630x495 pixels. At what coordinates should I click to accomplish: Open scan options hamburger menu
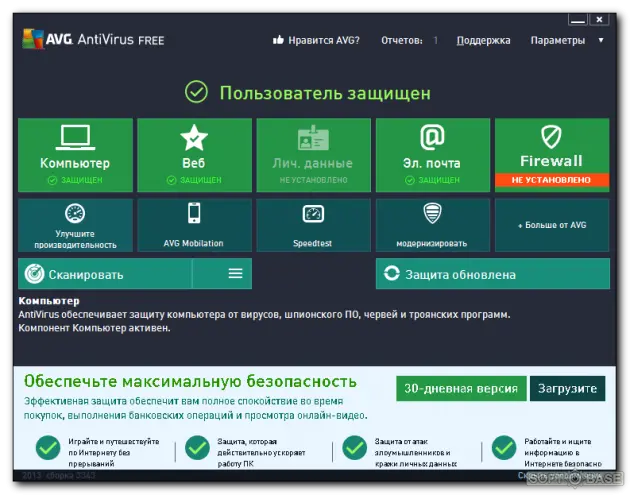click(235, 274)
